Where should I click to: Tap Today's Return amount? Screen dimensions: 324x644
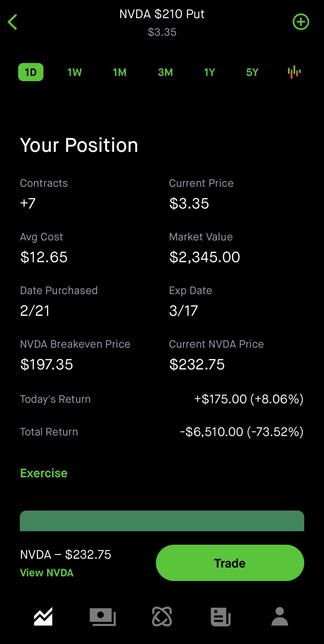[249, 399]
